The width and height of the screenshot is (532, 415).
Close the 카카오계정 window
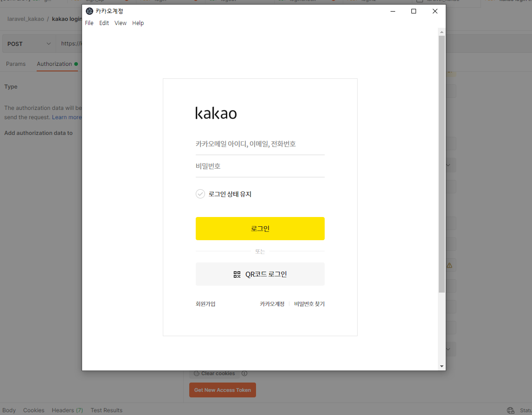(435, 11)
